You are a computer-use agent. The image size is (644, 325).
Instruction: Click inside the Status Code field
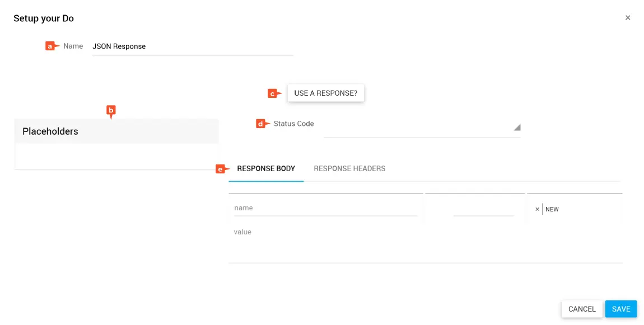(417, 128)
